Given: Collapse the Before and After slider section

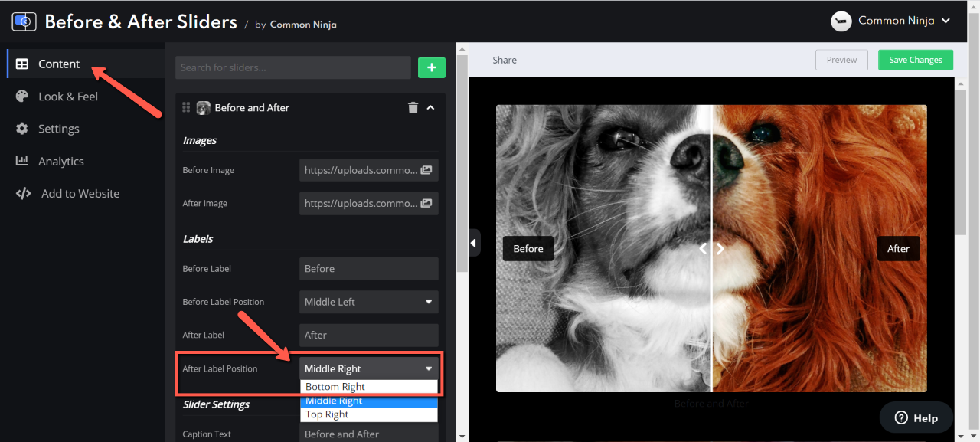Looking at the screenshot, I should coord(430,108).
